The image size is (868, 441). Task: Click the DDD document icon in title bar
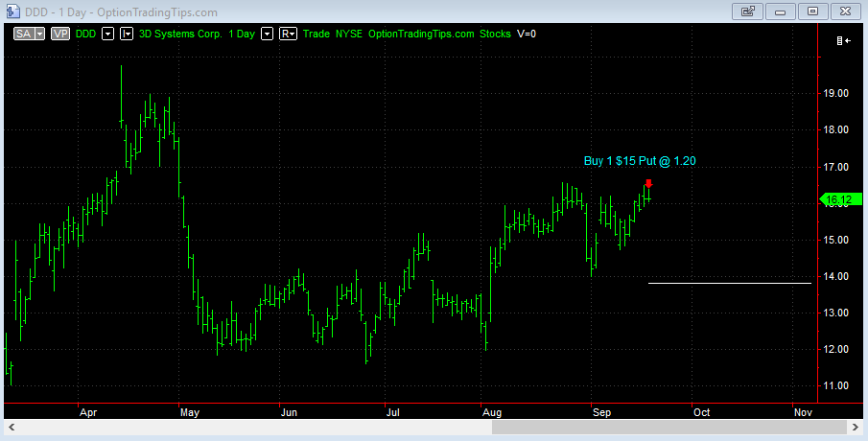pyautogui.click(x=12, y=12)
